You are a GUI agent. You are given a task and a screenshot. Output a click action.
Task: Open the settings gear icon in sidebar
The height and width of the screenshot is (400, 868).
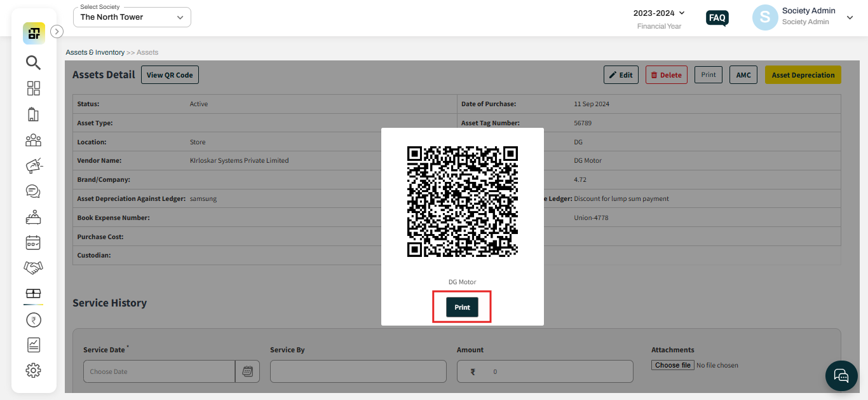pos(33,370)
